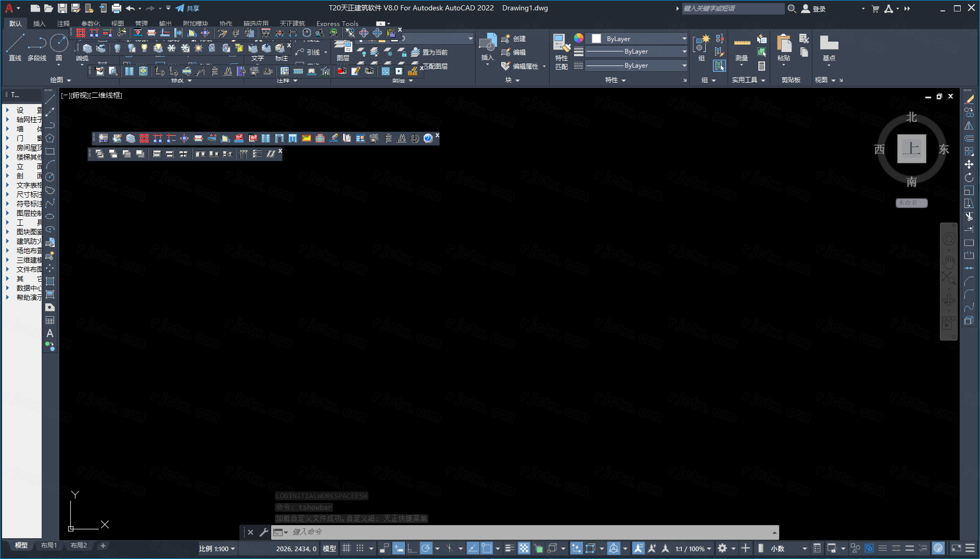This screenshot has height=559, width=980.
Task: Select the 圆 (Circle) drawing tool
Action: coord(59,47)
